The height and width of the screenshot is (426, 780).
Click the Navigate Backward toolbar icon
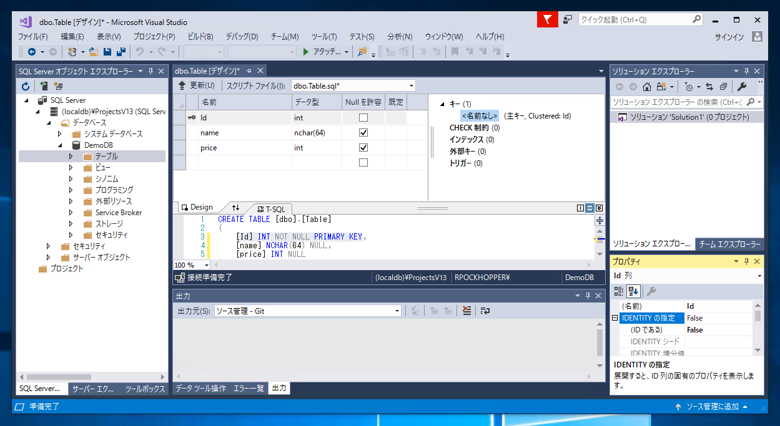[32, 51]
